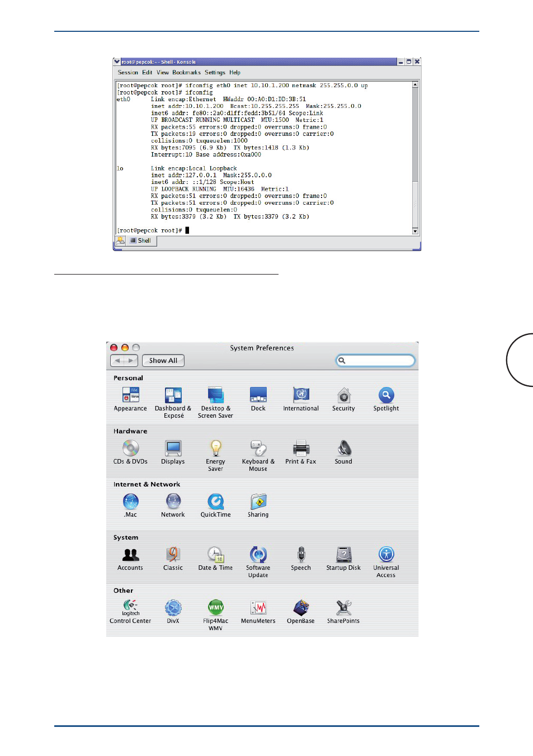
Task: Open Logitech Control Center pane
Action: point(130,612)
